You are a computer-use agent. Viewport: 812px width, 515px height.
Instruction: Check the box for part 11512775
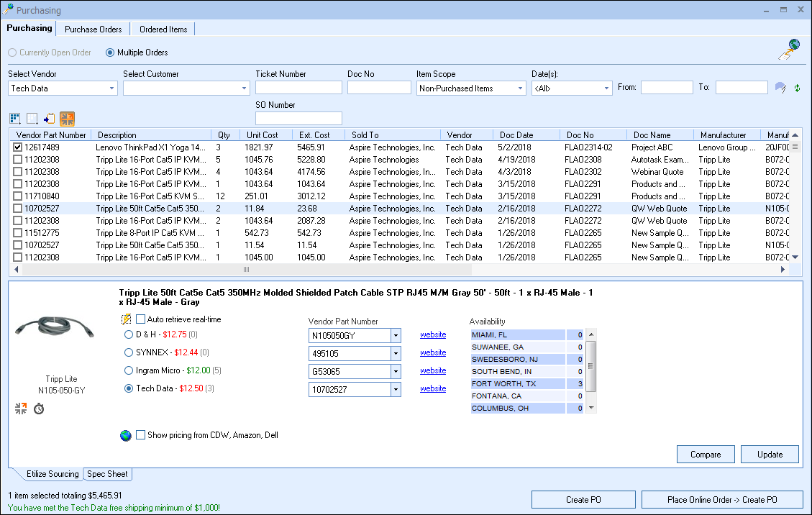[17, 233]
